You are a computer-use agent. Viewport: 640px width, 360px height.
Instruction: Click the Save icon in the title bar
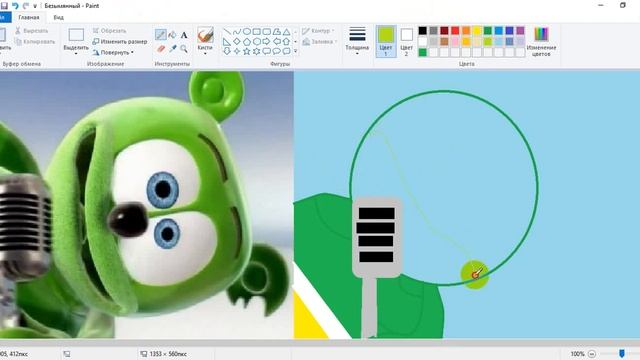(4, 6)
